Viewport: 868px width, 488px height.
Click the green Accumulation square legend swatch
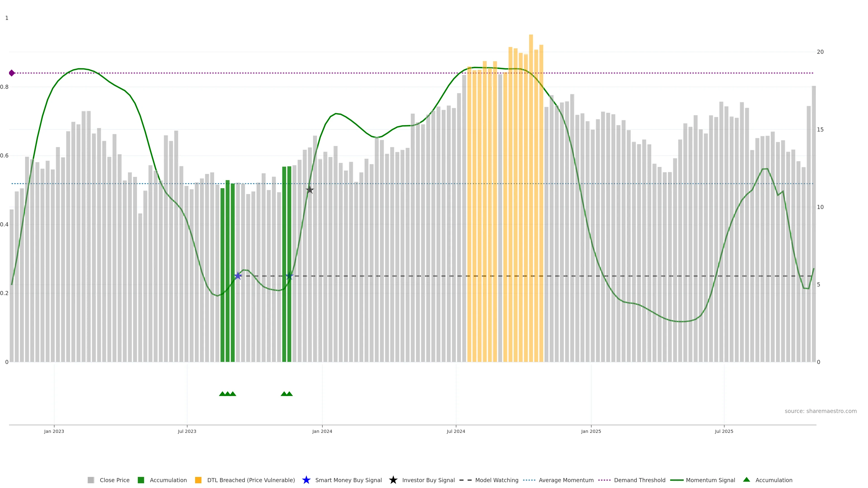[141, 480]
